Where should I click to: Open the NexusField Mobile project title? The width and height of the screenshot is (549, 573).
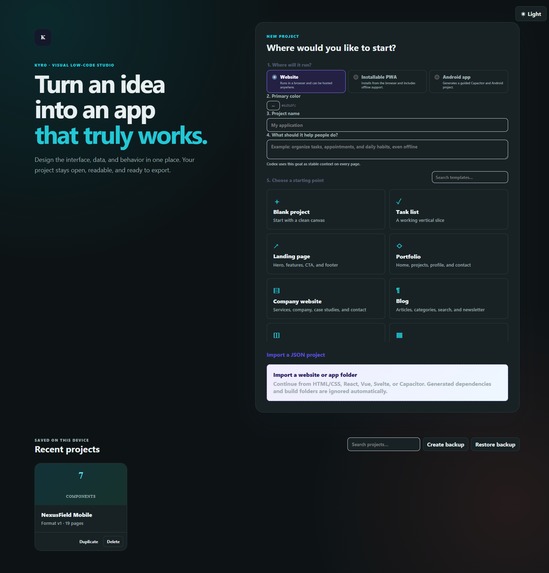[67, 515]
